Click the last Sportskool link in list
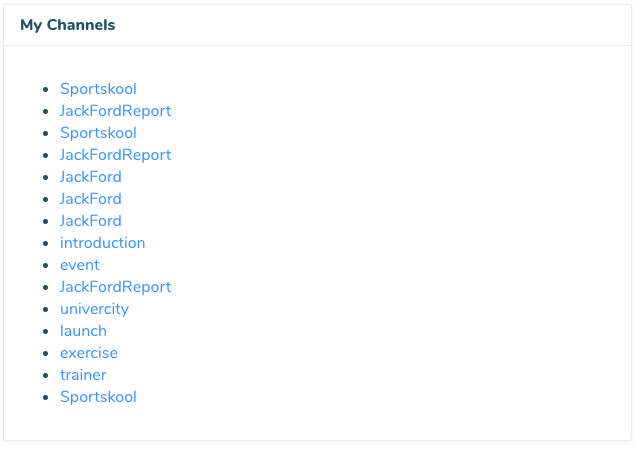This screenshot has width=642, height=452. pos(98,397)
